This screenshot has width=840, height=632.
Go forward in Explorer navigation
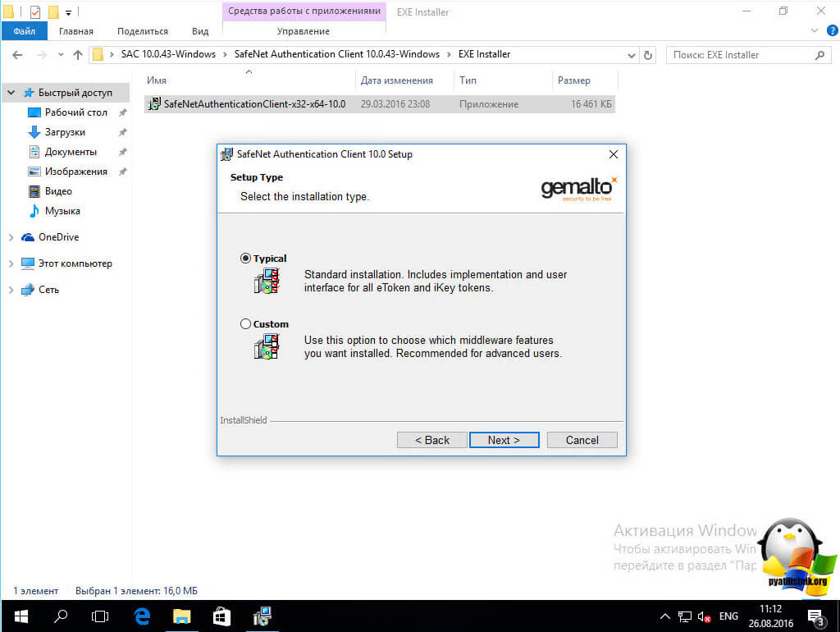coord(41,55)
